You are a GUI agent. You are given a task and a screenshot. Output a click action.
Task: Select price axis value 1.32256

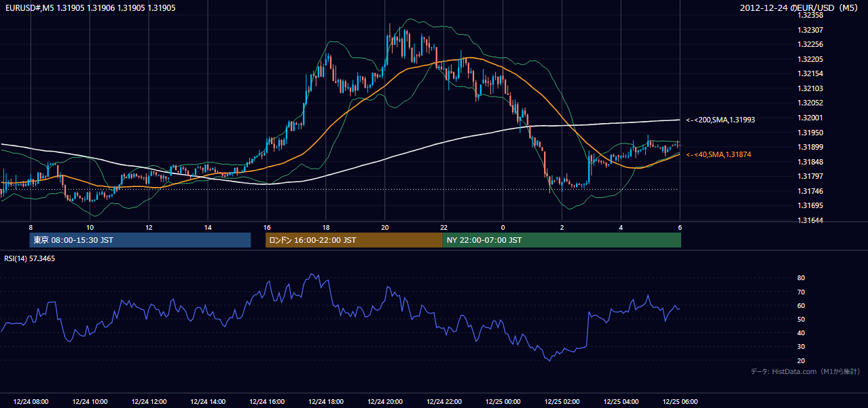click(x=810, y=44)
